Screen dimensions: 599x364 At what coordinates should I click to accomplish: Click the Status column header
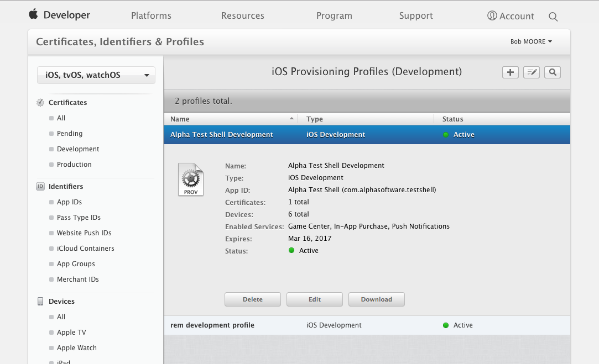point(502,119)
